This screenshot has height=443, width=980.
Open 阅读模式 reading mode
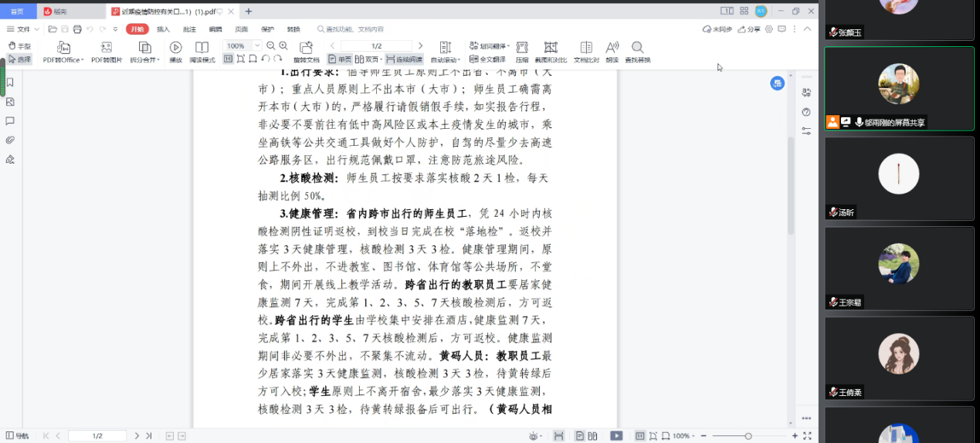(202, 48)
